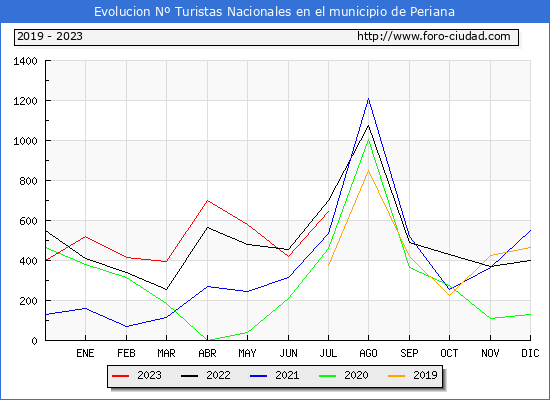550x400 pixels.
Task: Select the ABR month label
Action: pyautogui.click(x=207, y=353)
